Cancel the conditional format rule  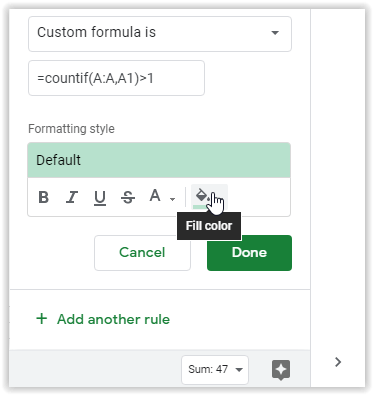[x=142, y=253]
